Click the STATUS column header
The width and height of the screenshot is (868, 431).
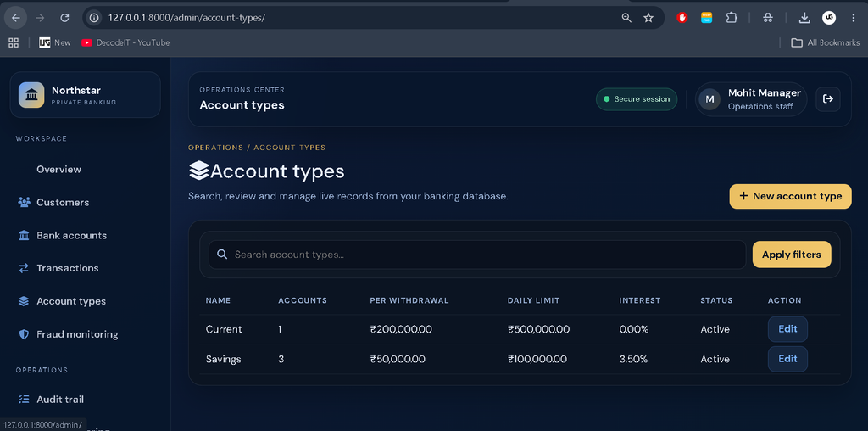(716, 301)
